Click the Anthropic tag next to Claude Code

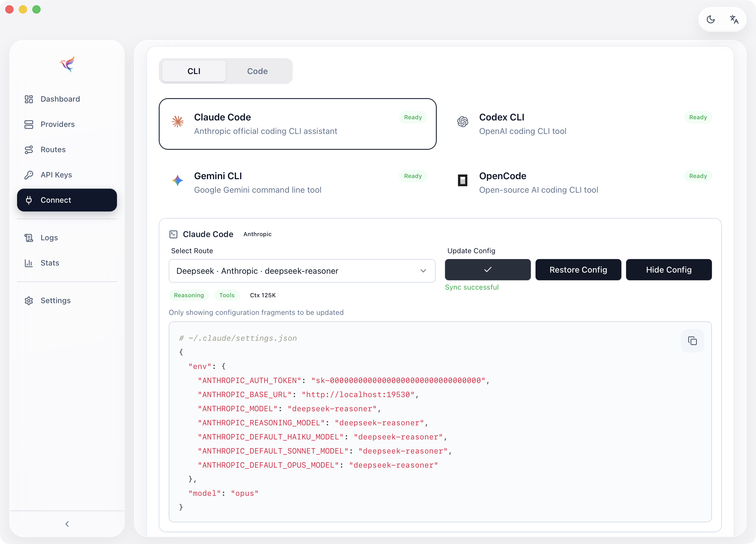[x=258, y=234]
